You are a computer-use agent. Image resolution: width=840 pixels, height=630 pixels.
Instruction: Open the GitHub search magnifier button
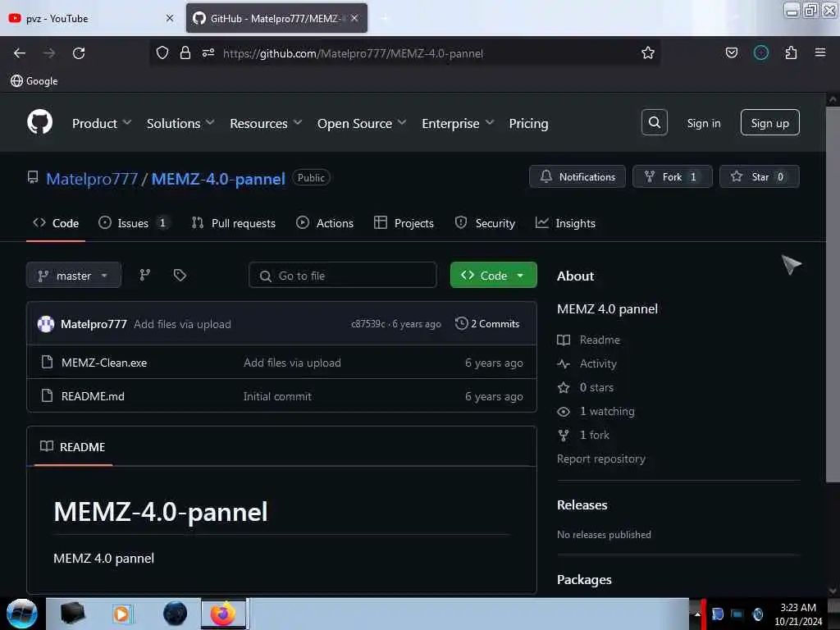point(654,123)
